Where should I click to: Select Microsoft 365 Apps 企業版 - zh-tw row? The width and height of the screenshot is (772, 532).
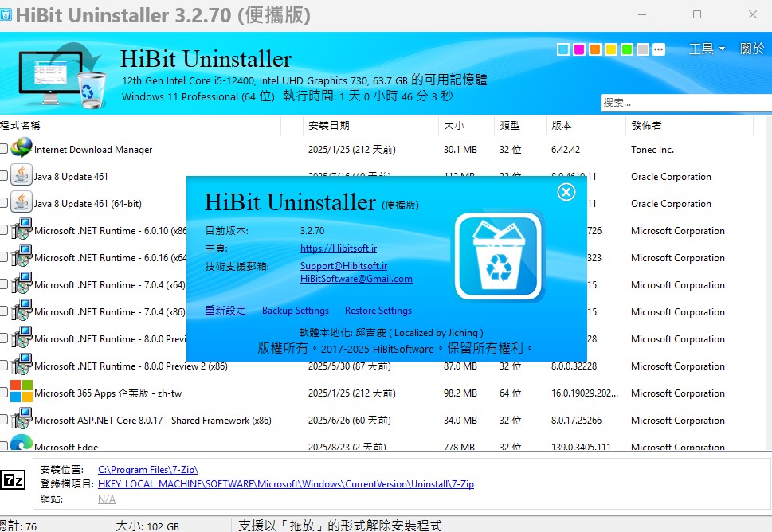pyautogui.click(x=386, y=393)
